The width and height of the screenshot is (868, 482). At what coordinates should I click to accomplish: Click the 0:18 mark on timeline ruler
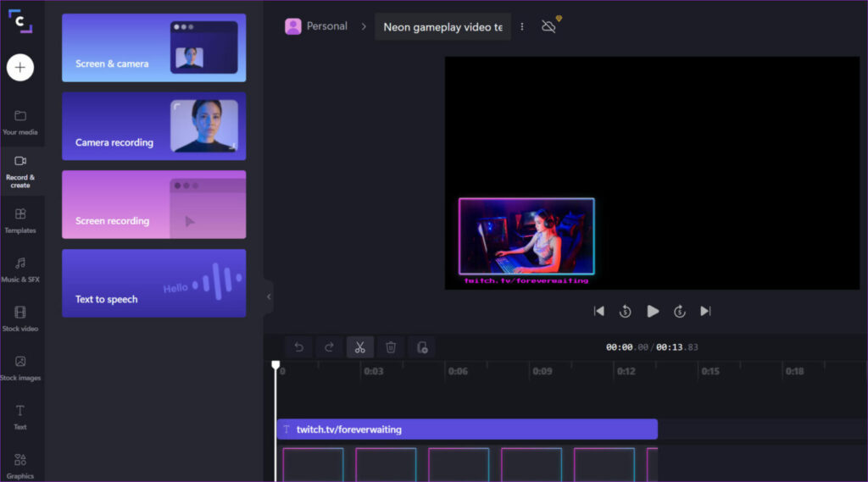click(795, 371)
